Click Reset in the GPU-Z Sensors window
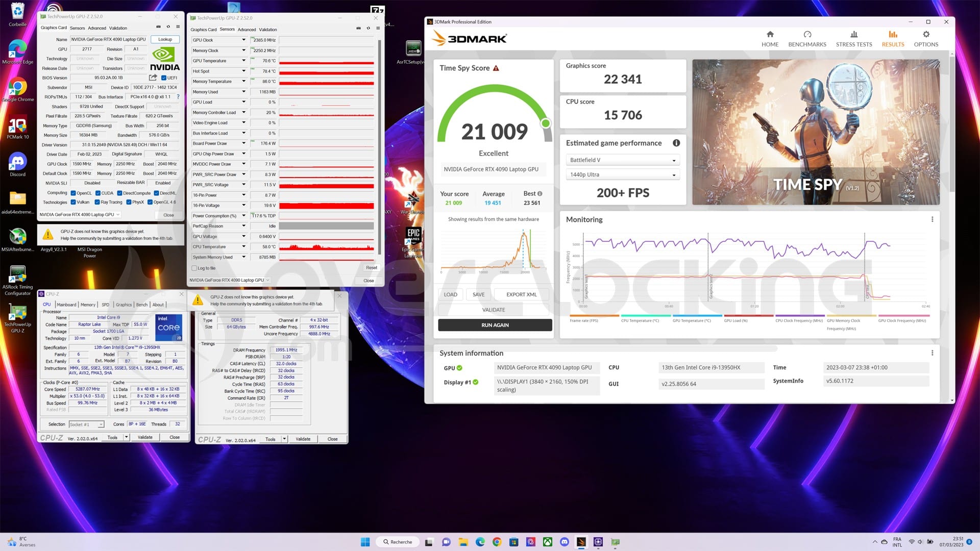The image size is (980, 551). click(371, 268)
